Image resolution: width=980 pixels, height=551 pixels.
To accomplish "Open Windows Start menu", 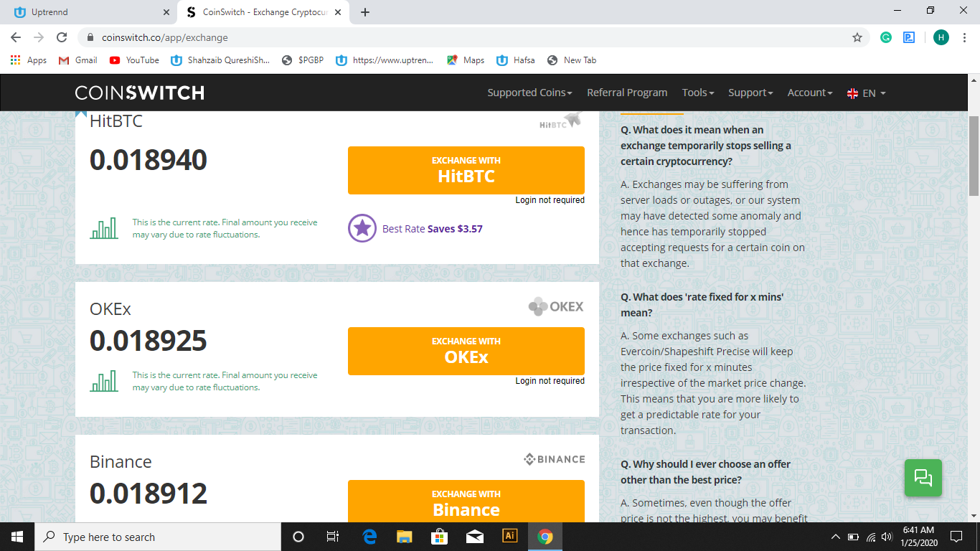I will pyautogui.click(x=17, y=537).
